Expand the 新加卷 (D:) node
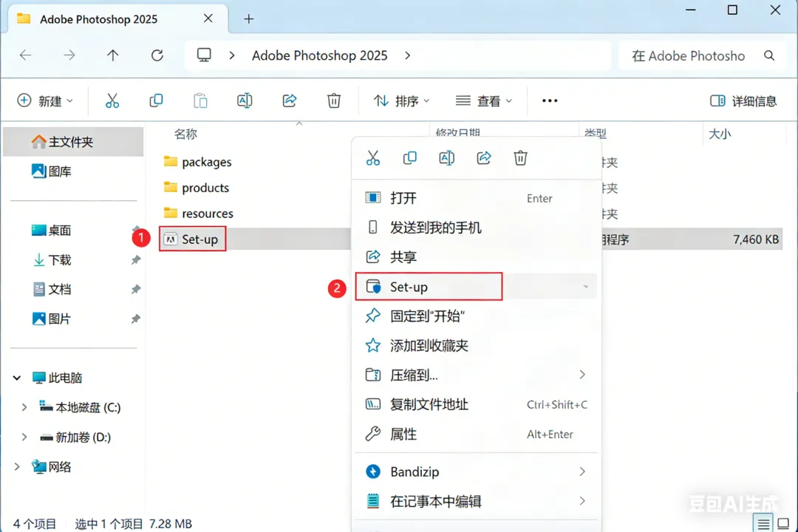The width and height of the screenshot is (798, 532). point(24,437)
